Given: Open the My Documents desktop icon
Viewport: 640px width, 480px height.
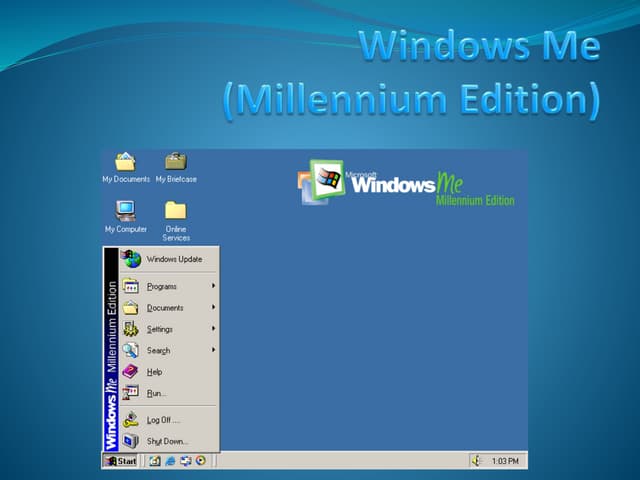Looking at the screenshot, I should (125, 162).
